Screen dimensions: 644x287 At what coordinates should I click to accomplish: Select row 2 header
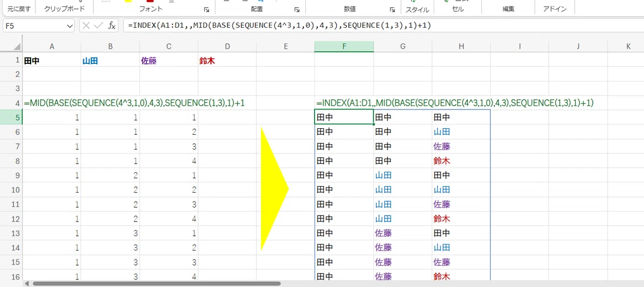point(11,73)
